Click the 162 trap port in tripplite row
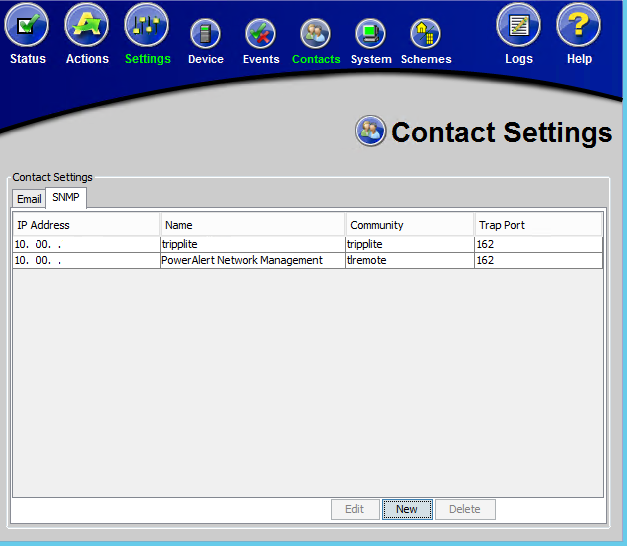This screenshot has width=627, height=546. (538, 244)
